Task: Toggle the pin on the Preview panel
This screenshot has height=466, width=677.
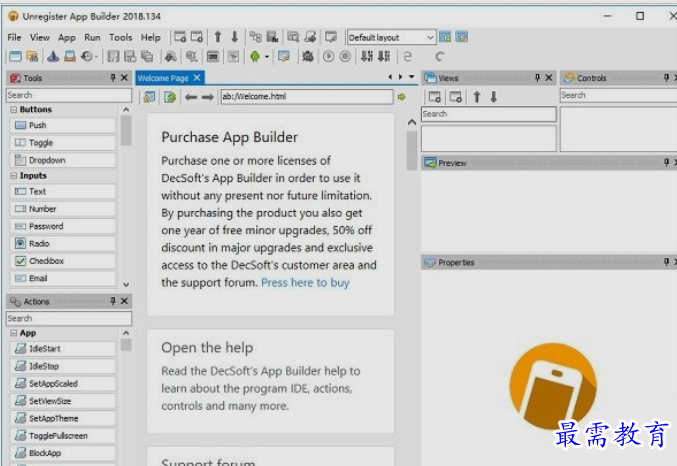Action: pyautogui.click(x=667, y=162)
